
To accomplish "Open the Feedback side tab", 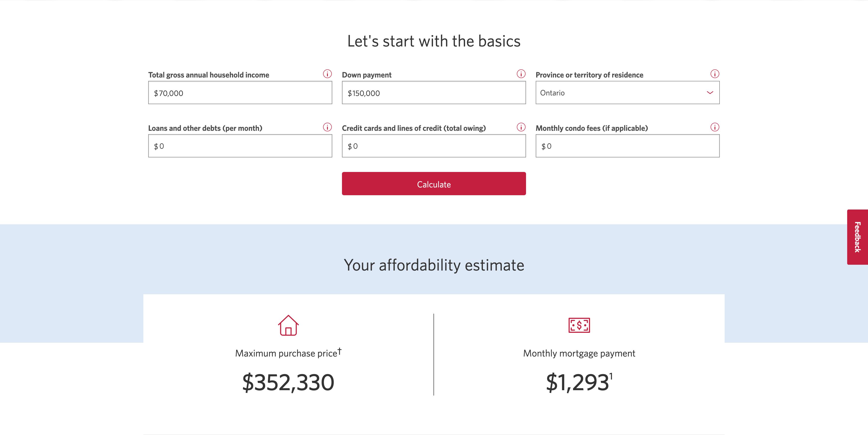I will point(857,237).
